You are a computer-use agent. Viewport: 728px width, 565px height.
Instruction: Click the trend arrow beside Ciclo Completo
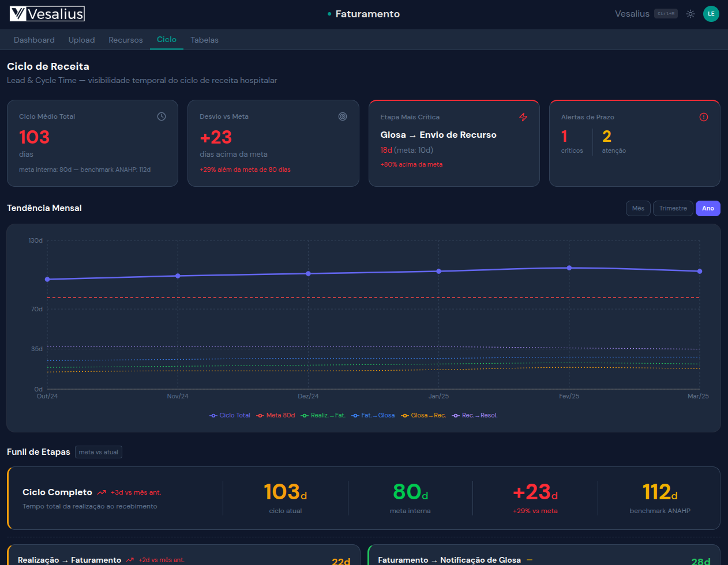[102, 492]
